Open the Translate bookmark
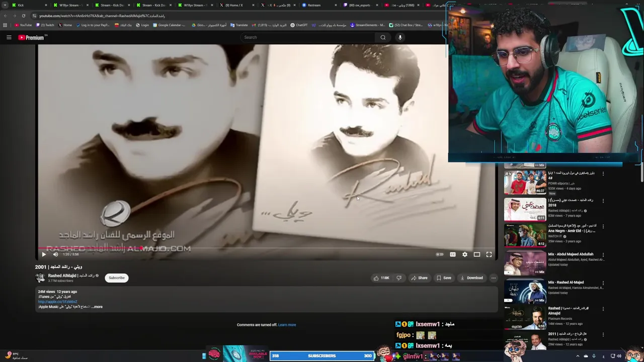 (x=239, y=25)
